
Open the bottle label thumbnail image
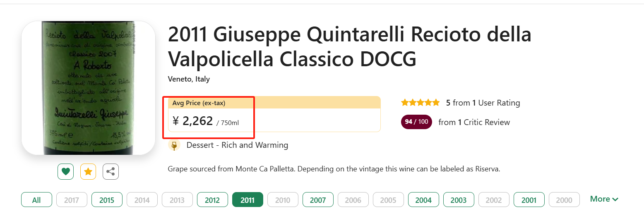[88, 88]
